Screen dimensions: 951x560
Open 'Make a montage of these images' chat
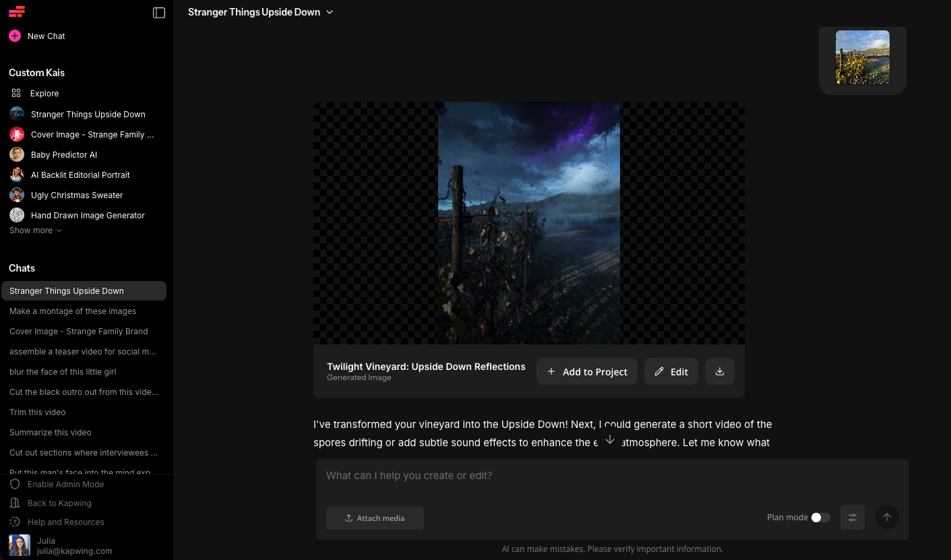pyautogui.click(x=73, y=311)
